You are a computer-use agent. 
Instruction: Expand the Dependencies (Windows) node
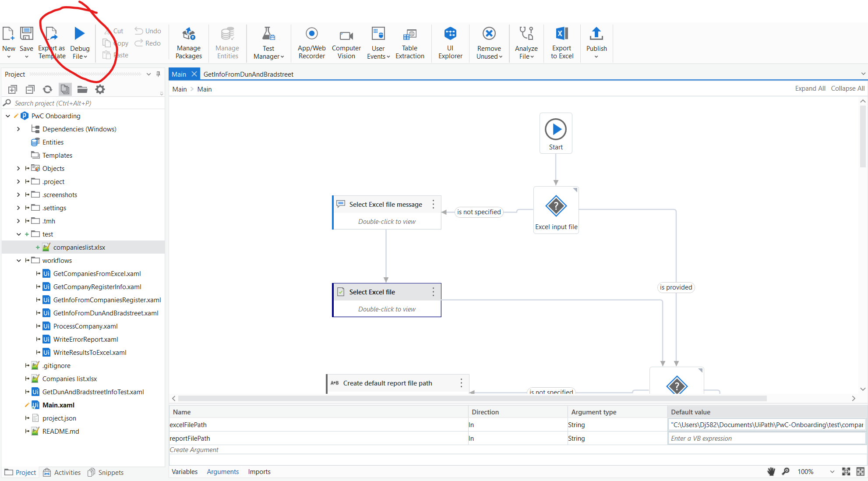[18, 129]
